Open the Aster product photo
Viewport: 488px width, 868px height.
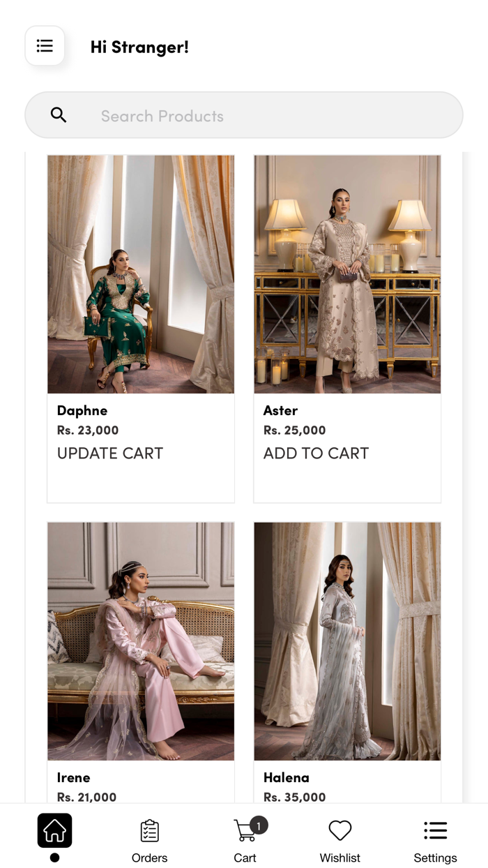tap(347, 274)
